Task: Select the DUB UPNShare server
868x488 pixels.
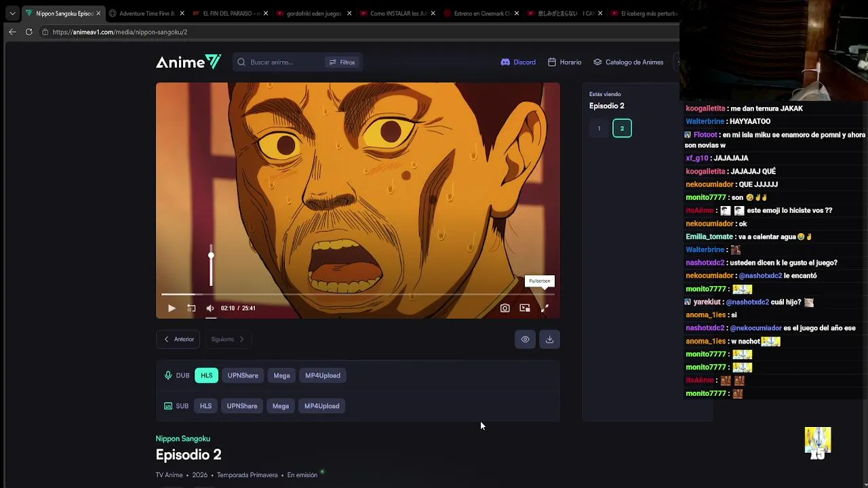Action: click(243, 375)
